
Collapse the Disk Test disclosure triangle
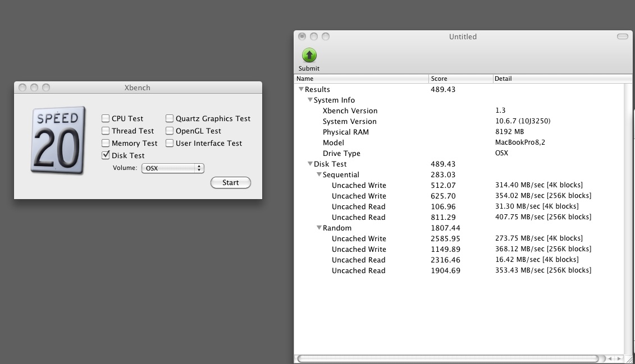(x=310, y=164)
